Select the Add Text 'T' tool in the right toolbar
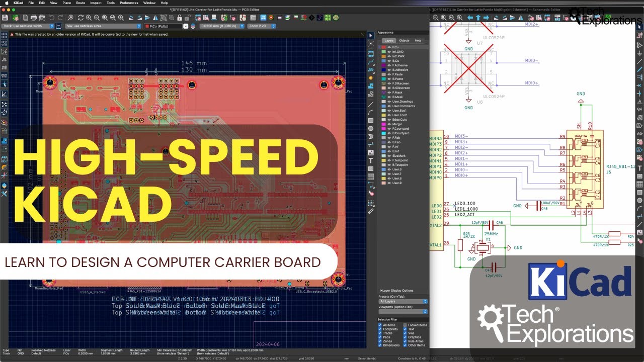The width and height of the screenshot is (644, 362). point(371,161)
